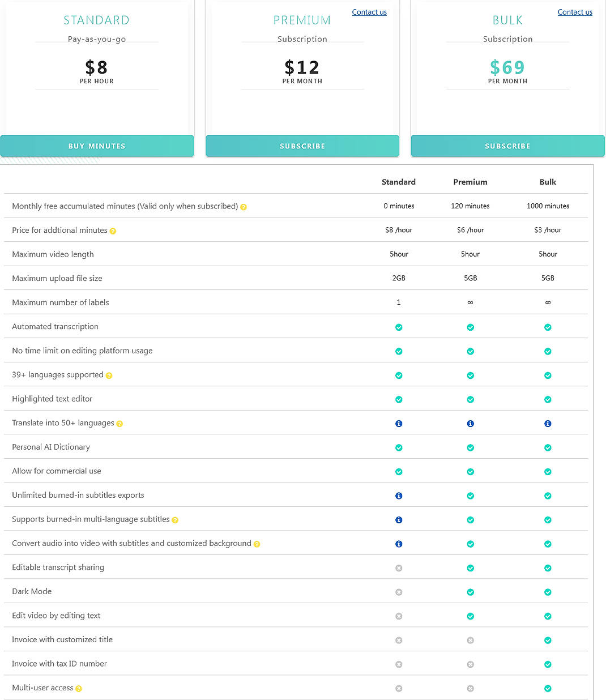Toggle Editable transcript sharing status under Standard
This screenshot has width=606, height=700.
(x=399, y=567)
